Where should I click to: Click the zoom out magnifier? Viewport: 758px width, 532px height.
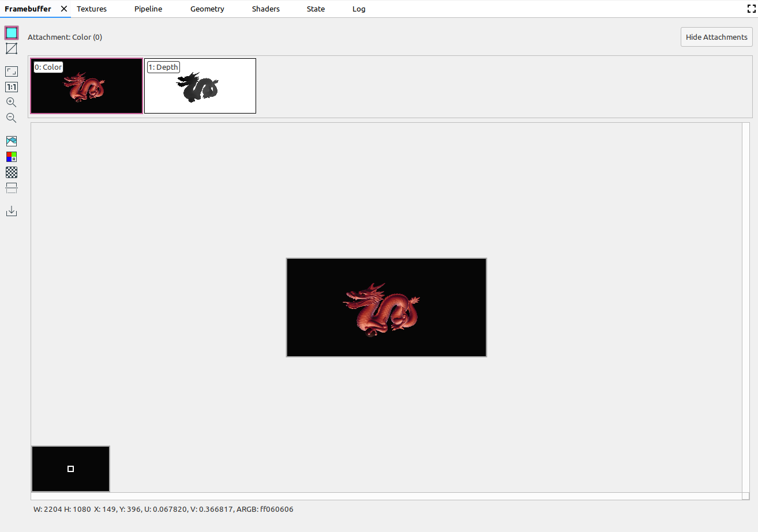tap(12, 118)
